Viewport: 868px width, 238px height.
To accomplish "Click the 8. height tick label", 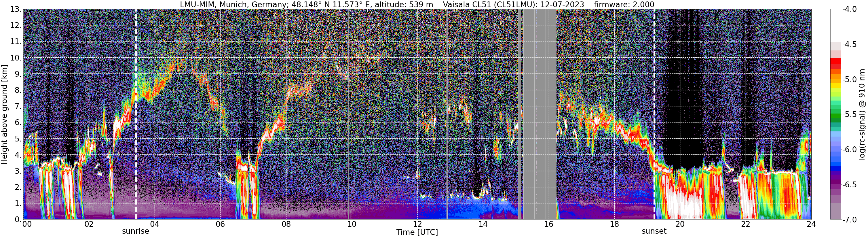I will 18,90.
